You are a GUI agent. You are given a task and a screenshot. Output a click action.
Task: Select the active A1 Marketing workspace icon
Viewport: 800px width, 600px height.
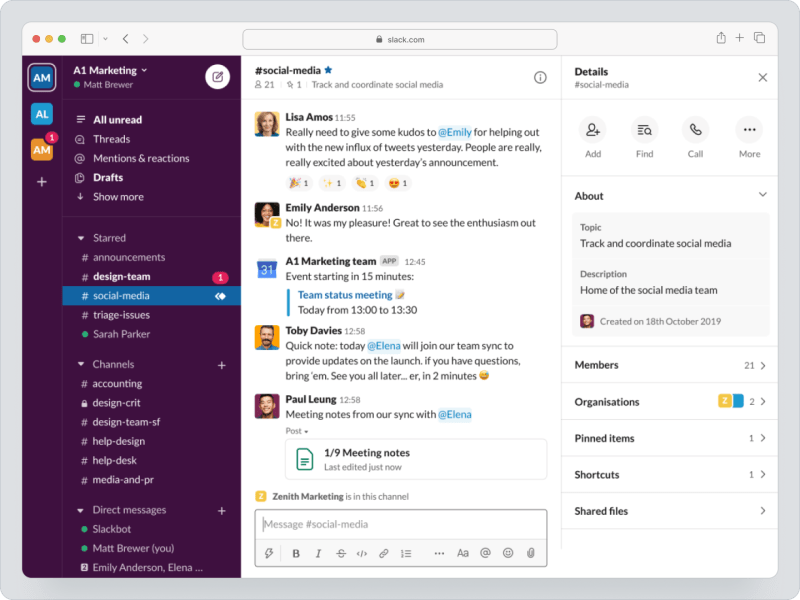click(x=41, y=78)
